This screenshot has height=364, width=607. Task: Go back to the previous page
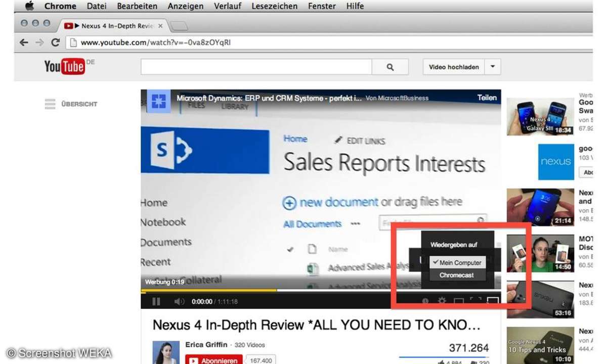coord(24,42)
